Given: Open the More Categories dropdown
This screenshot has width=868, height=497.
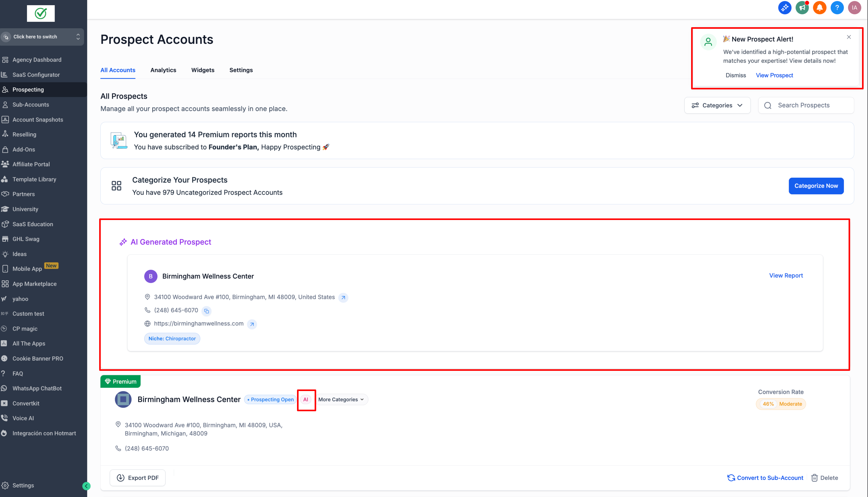Looking at the screenshot, I should point(341,399).
